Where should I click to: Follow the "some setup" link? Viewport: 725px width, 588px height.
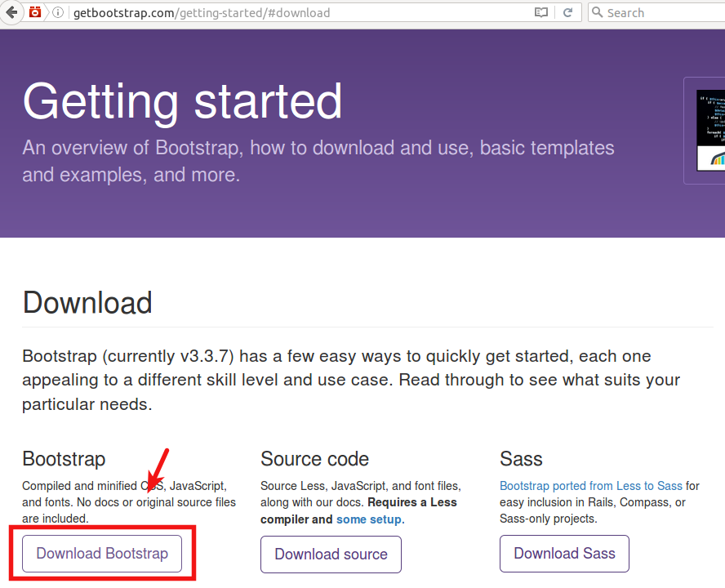[368, 519]
